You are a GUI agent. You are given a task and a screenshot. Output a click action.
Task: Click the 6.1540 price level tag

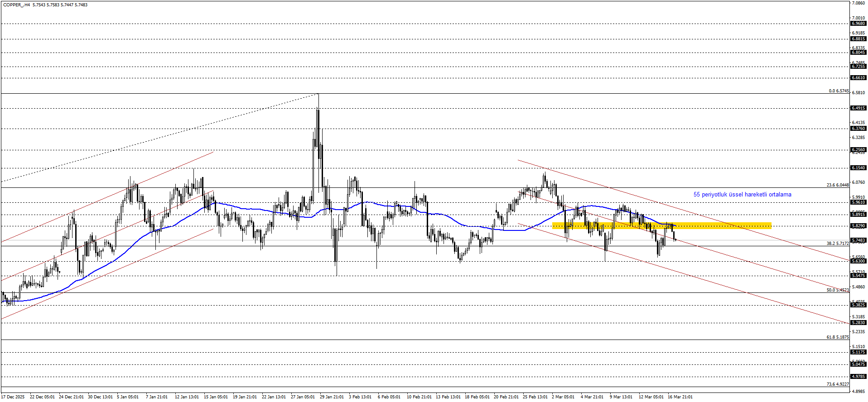click(858, 168)
